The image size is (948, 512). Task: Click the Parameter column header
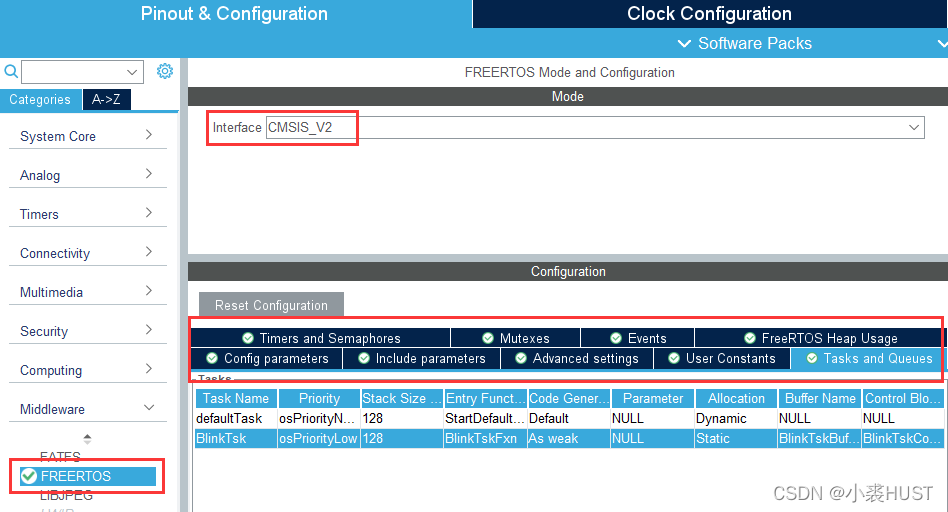coord(653,398)
